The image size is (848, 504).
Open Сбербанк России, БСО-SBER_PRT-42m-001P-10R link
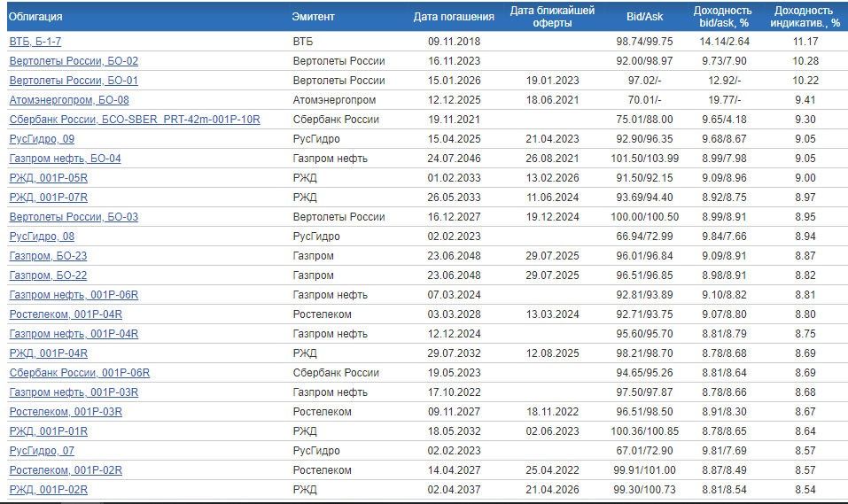(x=135, y=120)
